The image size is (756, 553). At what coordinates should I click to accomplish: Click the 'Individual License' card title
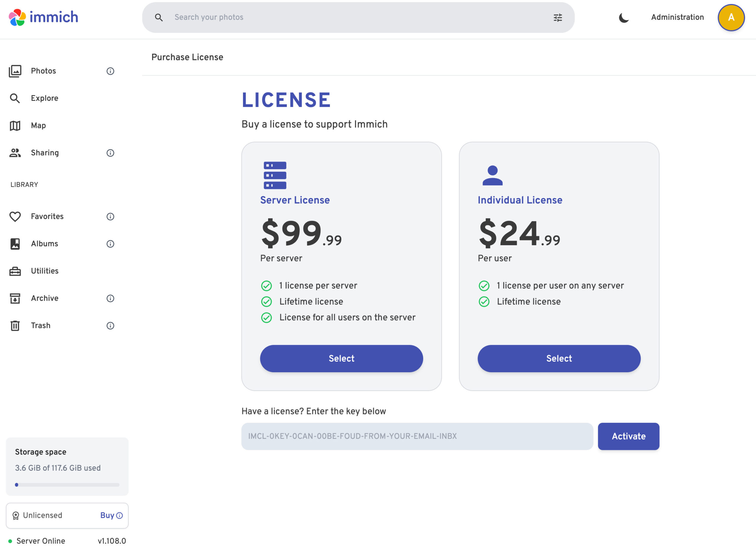(x=520, y=200)
